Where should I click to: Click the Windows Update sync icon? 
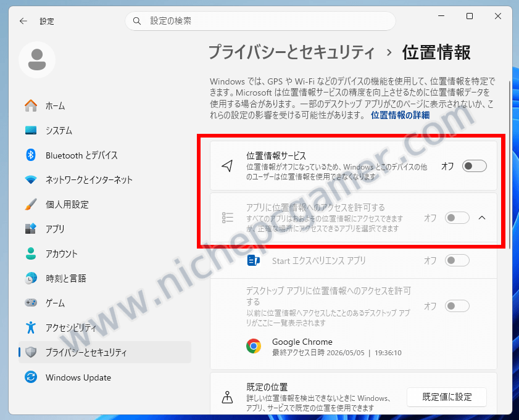(x=31, y=377)
